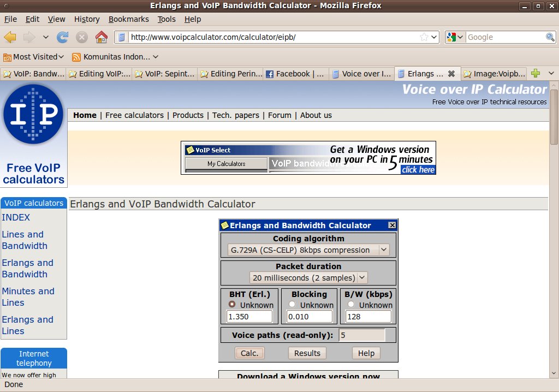Open the Tech. papers link
The image size is (559, 392).
tap(236, 115)
